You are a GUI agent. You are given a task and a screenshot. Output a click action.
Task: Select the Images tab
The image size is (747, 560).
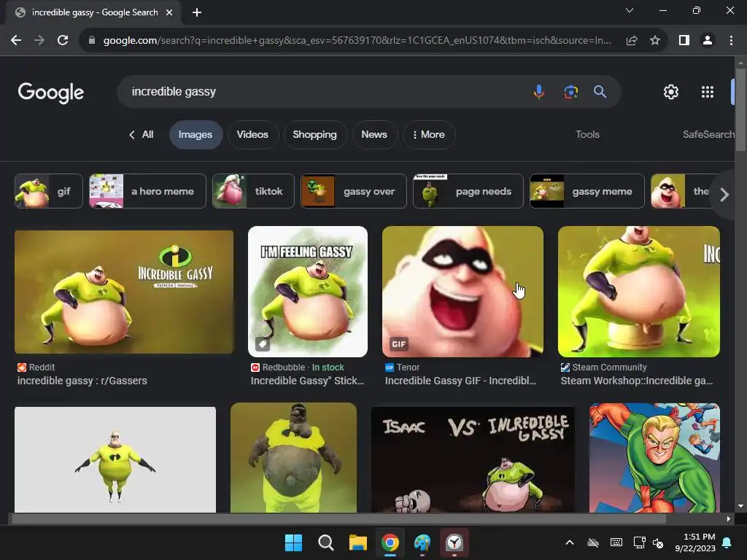click(196, 135)
